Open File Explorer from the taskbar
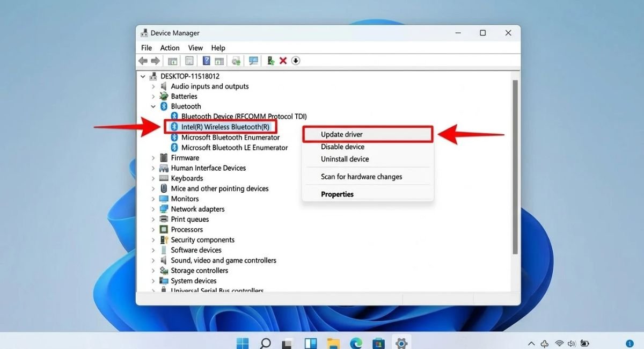Image resolution: width=644 pixels, height=349 pixels. (333, 343)
